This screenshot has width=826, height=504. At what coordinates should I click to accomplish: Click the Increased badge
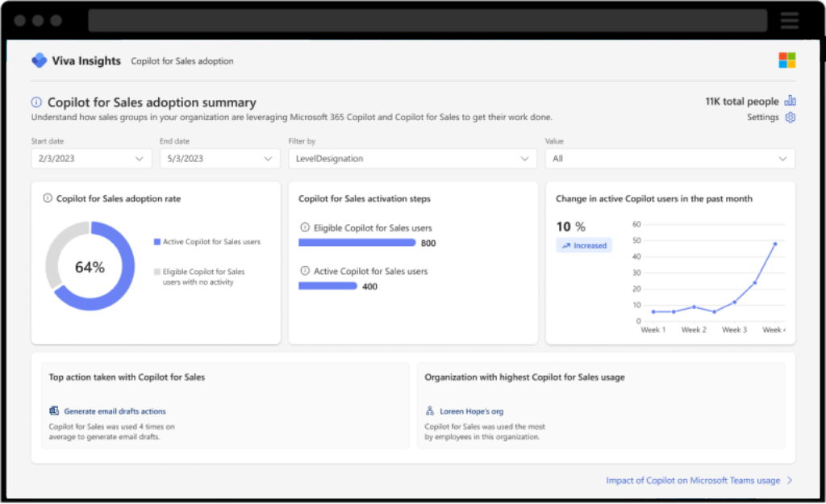click(584, 245)
